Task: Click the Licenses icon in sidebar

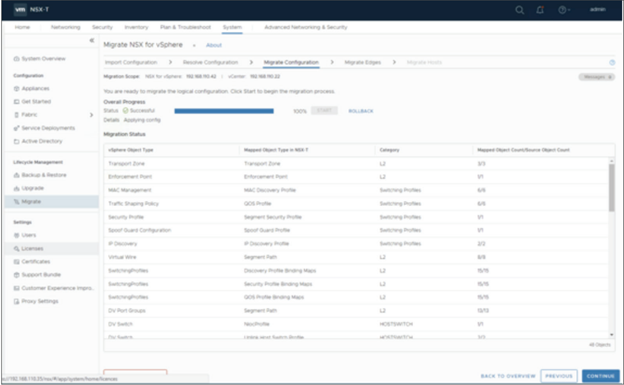Action: pos(16,248)
